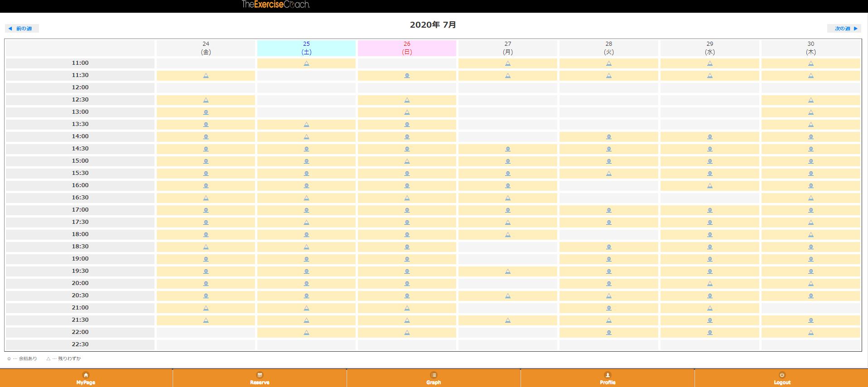Open the Graph tab in bottom bar

(434, 378)
